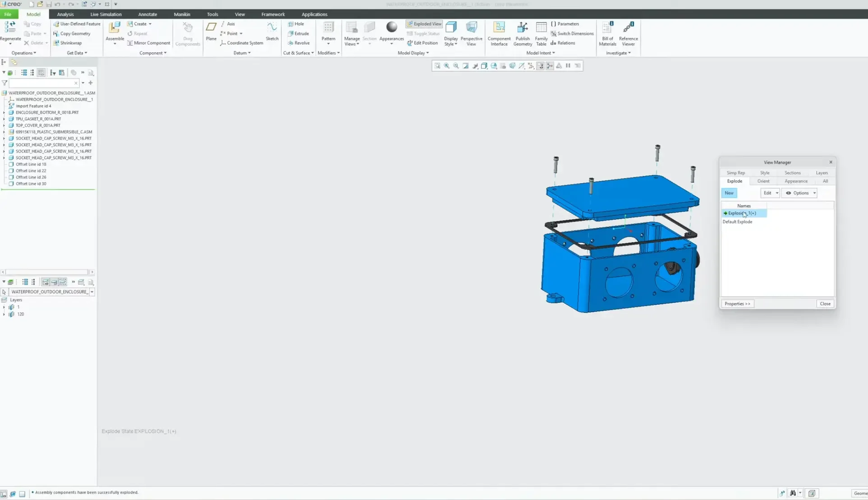This screenshot has width=868, height=500.
Task: Select Offset Line id 18 in the tree
Action: click(x=31, y=165)
